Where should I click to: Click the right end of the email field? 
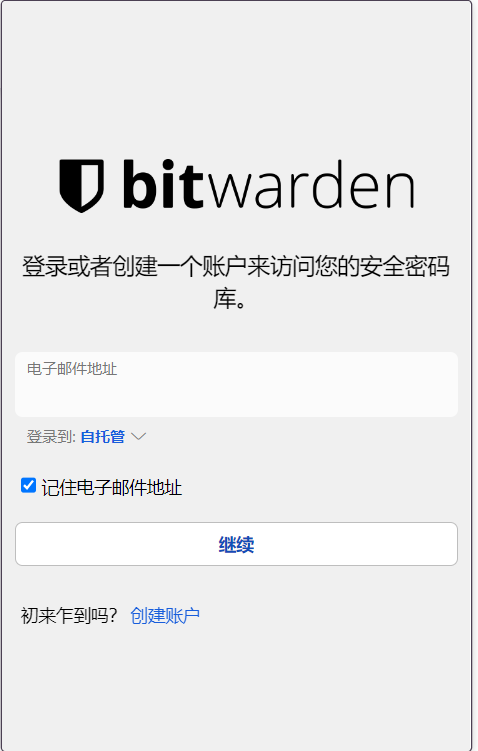click(x=441, y=384)
